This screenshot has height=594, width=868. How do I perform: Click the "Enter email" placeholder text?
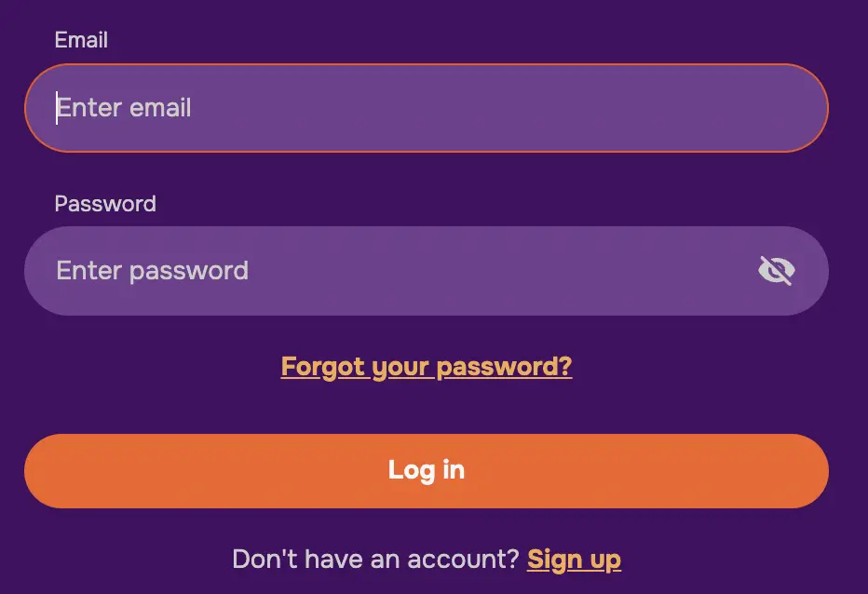point(125,108)
